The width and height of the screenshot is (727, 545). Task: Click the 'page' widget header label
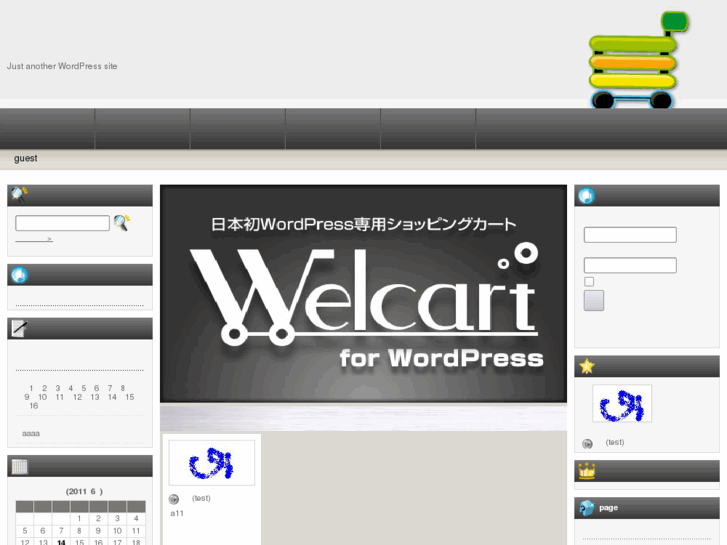point(608,508)
